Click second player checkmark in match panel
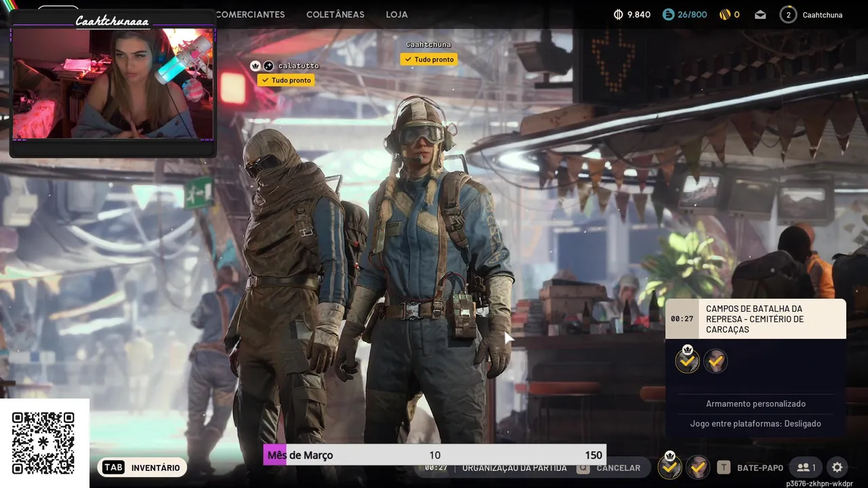Screen dimensions: 868x488 pos(715,361)
